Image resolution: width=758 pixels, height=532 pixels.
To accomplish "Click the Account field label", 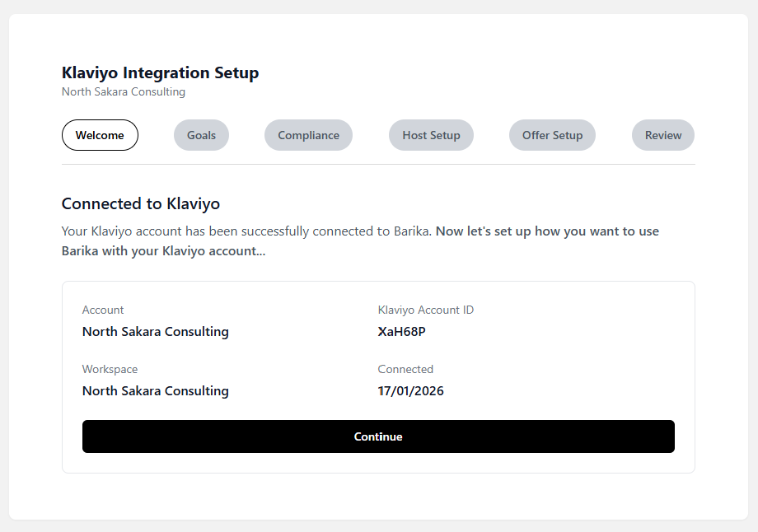I will point(103,310).
